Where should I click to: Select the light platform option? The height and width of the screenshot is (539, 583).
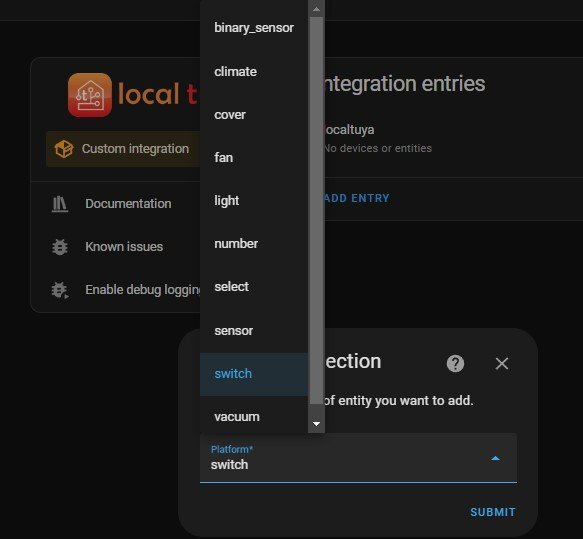[254, 201]
